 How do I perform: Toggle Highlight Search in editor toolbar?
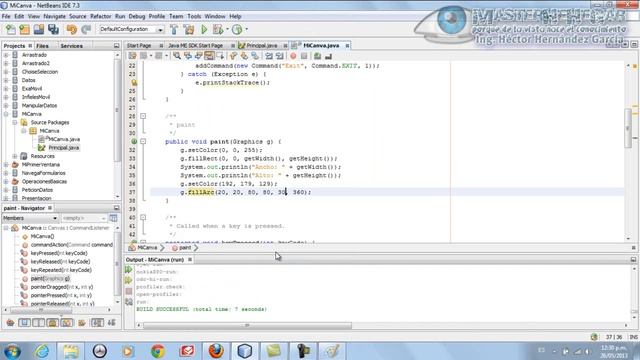209,56
